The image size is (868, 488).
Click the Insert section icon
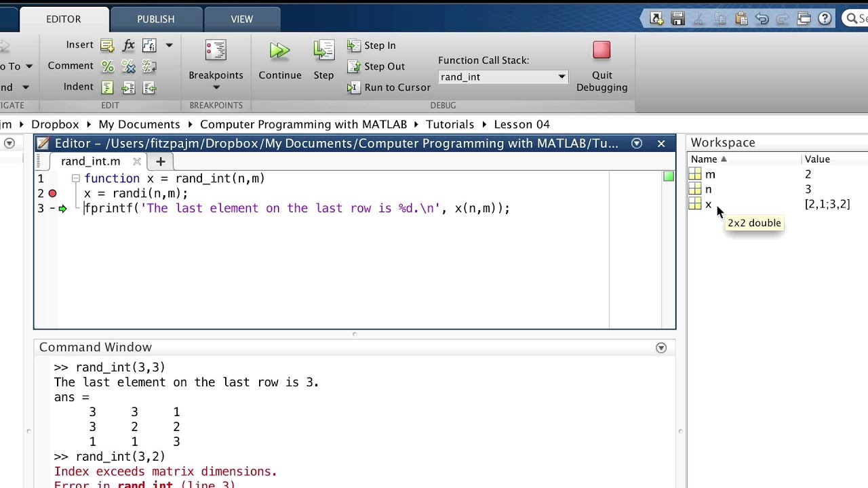coord(107,45)
